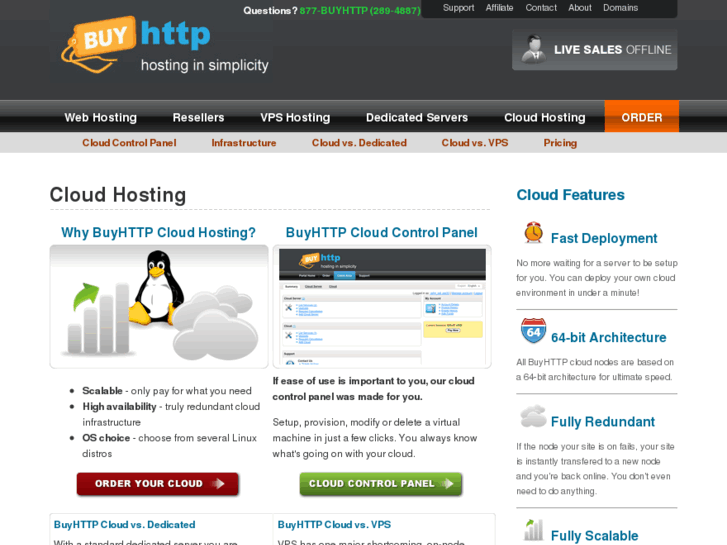Open the BuyHTTP Cloud vs. VPS link
The width and height of the screenshot is (727, 545).
pyautogui.click(x=334, y=525)
